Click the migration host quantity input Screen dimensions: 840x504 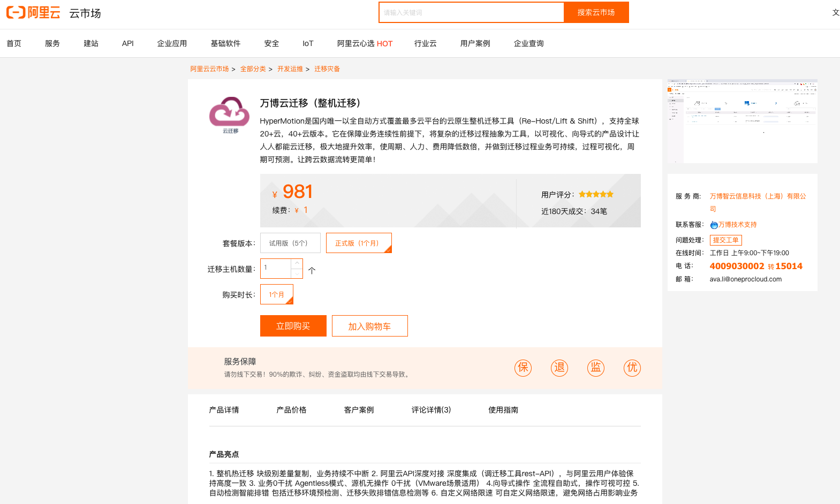(276, 269)
